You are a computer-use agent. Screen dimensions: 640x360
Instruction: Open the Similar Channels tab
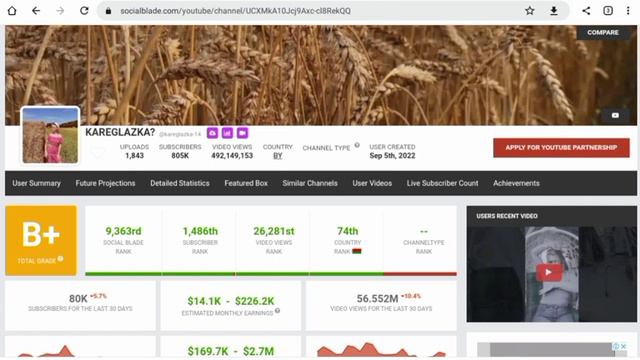310,183
